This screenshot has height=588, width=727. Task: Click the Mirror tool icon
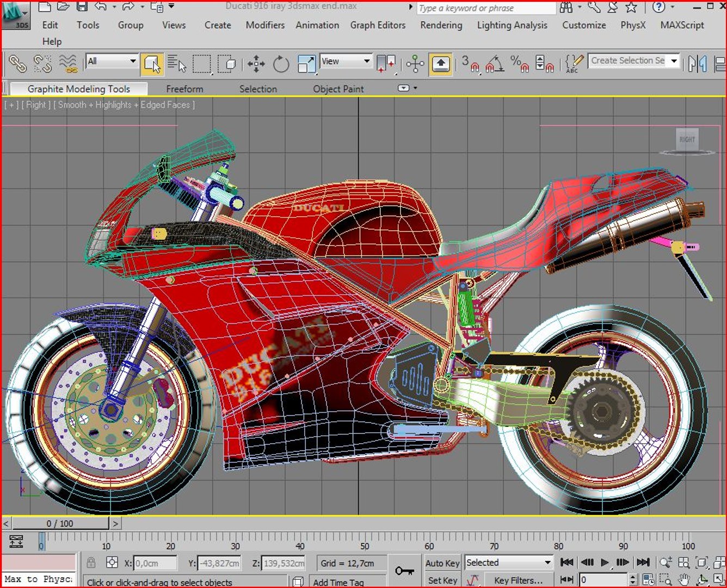pos(697,64)
